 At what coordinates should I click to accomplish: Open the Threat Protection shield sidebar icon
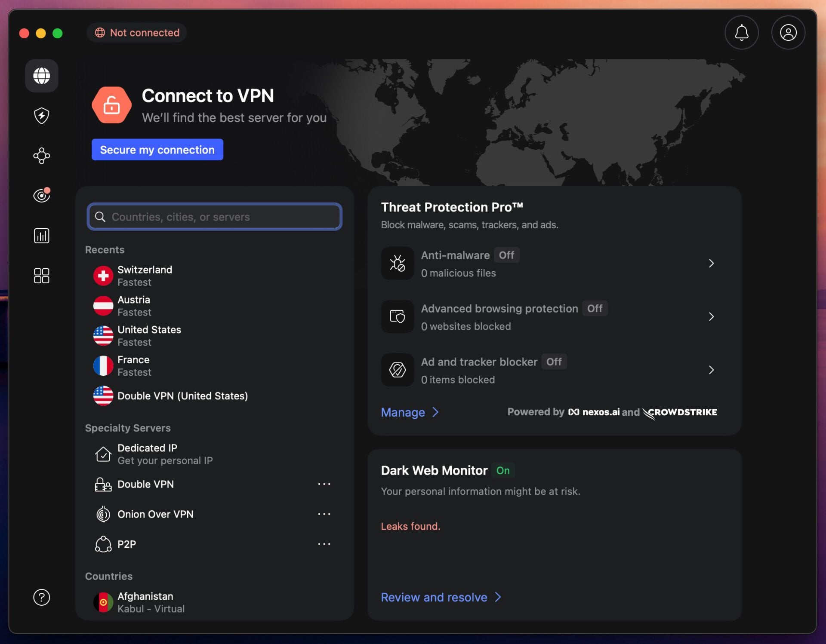tap(41, 116)
